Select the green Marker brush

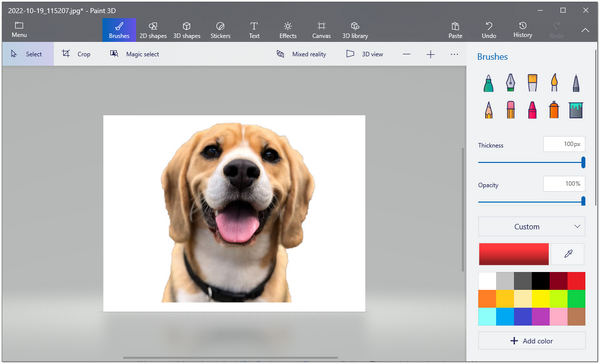tap(488, 83)
